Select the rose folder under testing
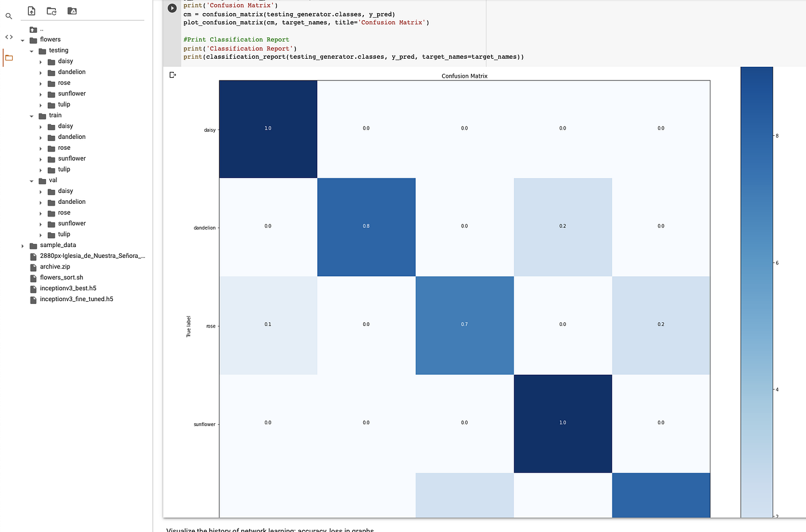Viewport: 806px width, 532px height. (x=64, y=82)
